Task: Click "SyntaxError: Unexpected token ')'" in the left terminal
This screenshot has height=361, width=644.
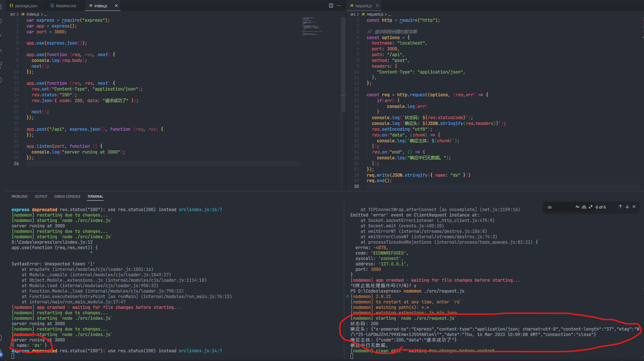Action: (x=53, y=264)
